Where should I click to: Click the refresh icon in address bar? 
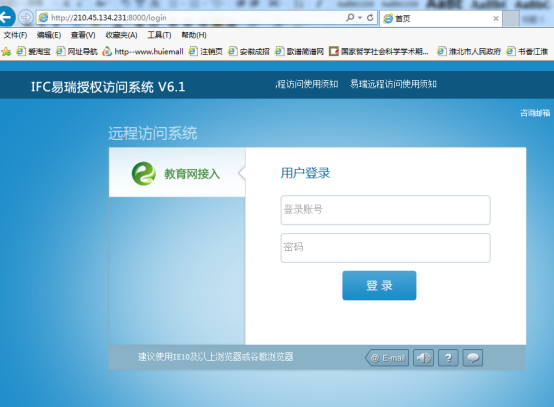click(370, 17)
